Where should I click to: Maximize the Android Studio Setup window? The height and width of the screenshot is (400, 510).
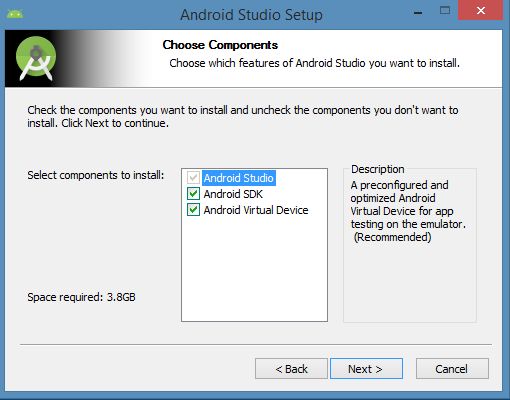pyautogui.click(x=445, y=11)
